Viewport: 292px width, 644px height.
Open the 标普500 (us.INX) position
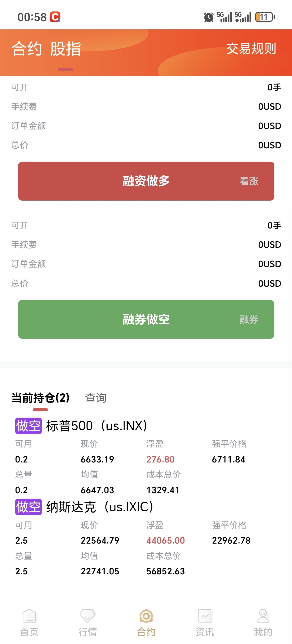97,426
